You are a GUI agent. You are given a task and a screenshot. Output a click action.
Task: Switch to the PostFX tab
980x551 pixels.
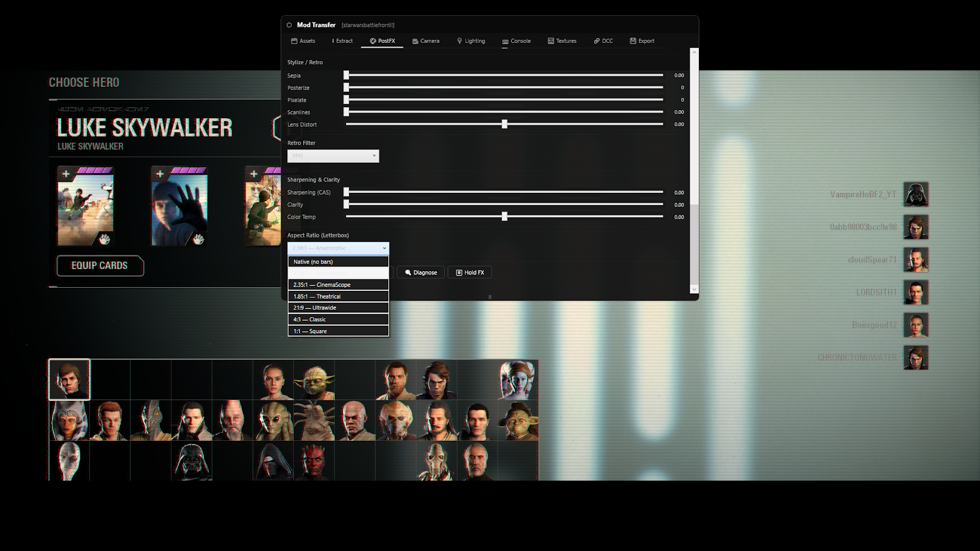(x=382, y=41)
